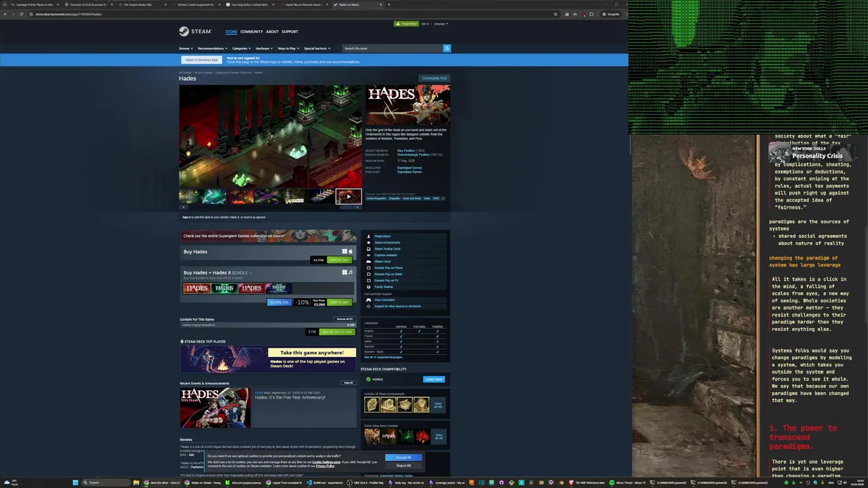Image resolution: width=868 pixels, height=488 pixels.
Task: Click the store search magnifier icon
Action: pos(447,48)
